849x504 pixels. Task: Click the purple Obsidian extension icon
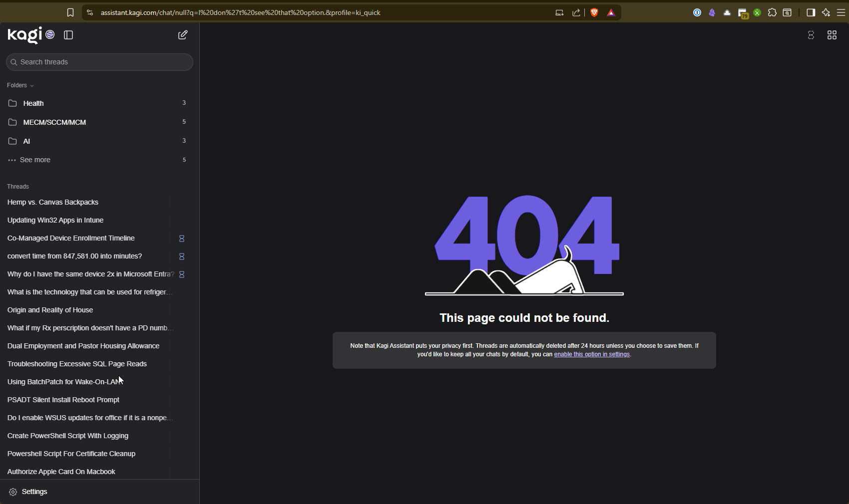pyautogui.click(x=712, y=12)
